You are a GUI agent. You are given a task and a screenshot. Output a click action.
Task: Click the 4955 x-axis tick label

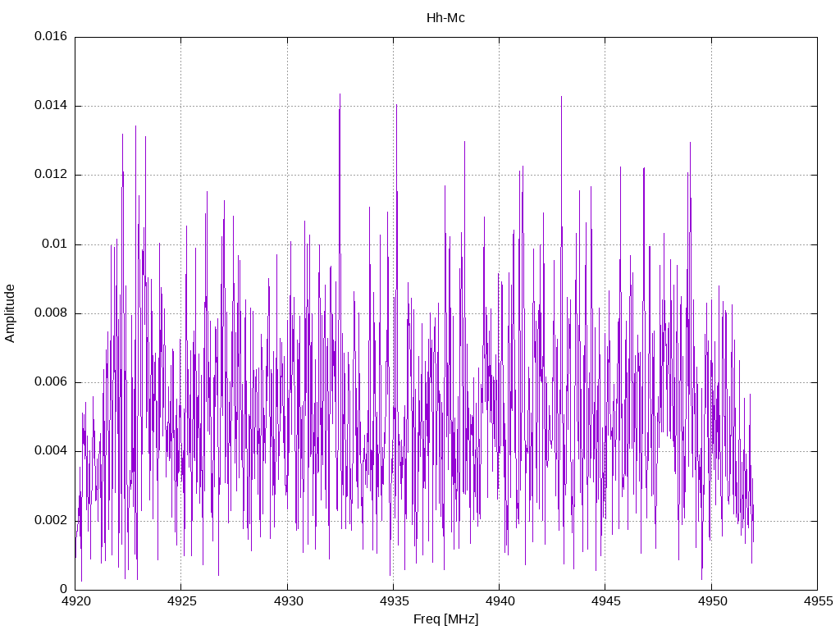[x=818, y=601]
